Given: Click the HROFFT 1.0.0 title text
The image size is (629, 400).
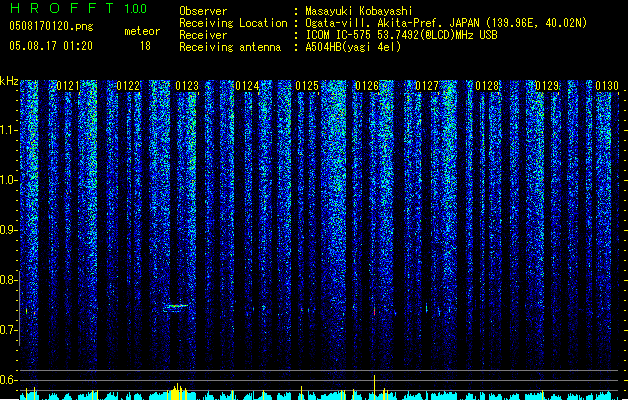Looking at the screenshot, I should click(x=78, y=8).
